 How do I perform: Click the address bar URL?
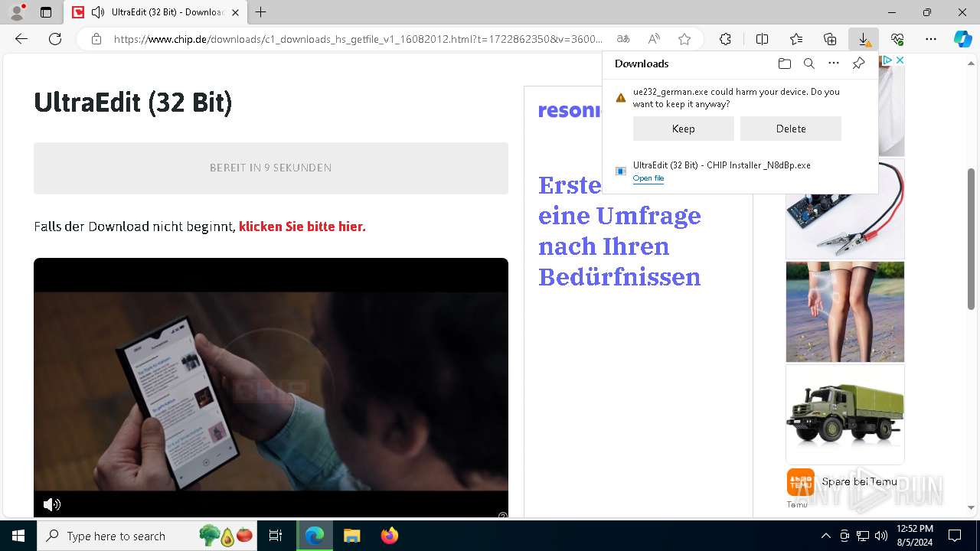(358, 39)
